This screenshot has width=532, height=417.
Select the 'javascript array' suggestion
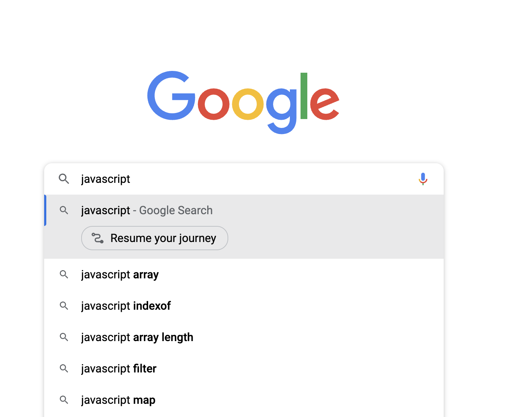120,274
